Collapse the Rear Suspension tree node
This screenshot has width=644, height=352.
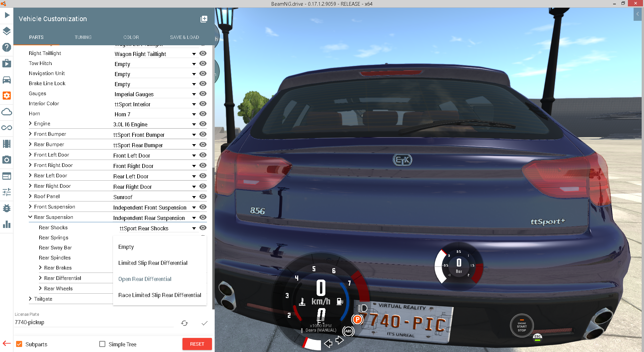pyautogui.click(x=30, y=217)
